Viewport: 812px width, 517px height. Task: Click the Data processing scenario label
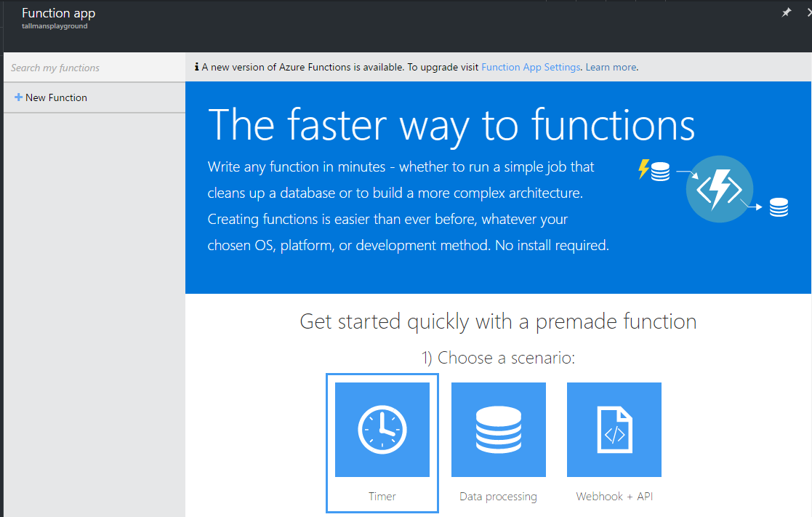(498, 497)
